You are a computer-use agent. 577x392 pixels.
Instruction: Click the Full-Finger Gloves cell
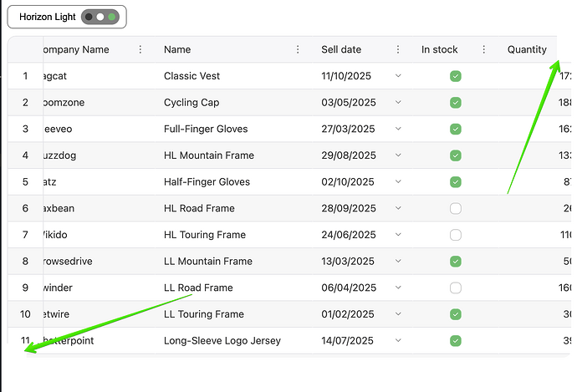point(233,129)
